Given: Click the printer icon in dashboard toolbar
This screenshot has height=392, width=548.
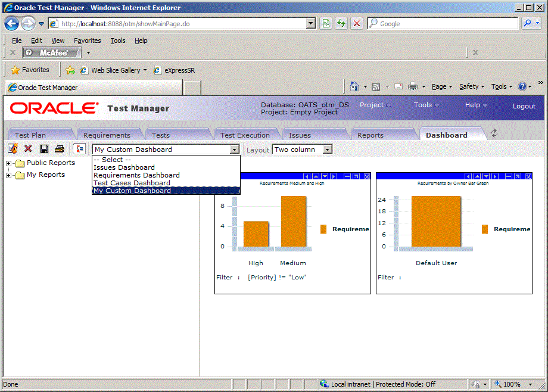Looking at the screenshot, I should [x=60, y=149].
